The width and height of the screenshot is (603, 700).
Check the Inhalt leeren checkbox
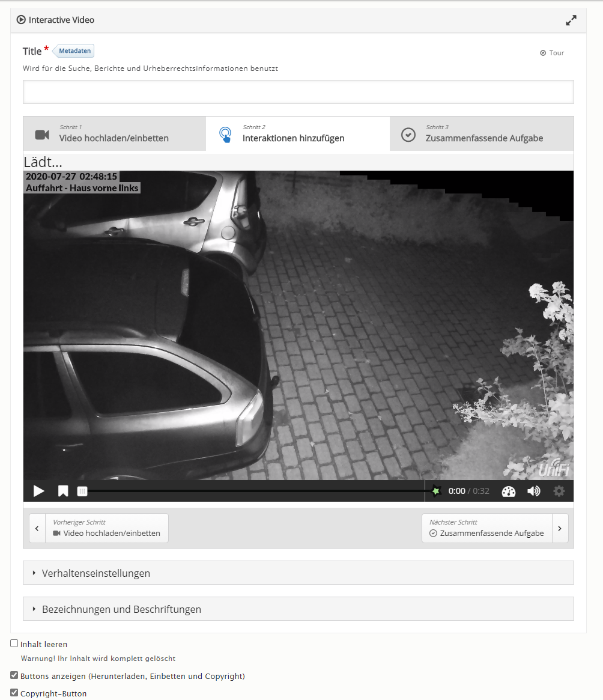tap(14, 644)
